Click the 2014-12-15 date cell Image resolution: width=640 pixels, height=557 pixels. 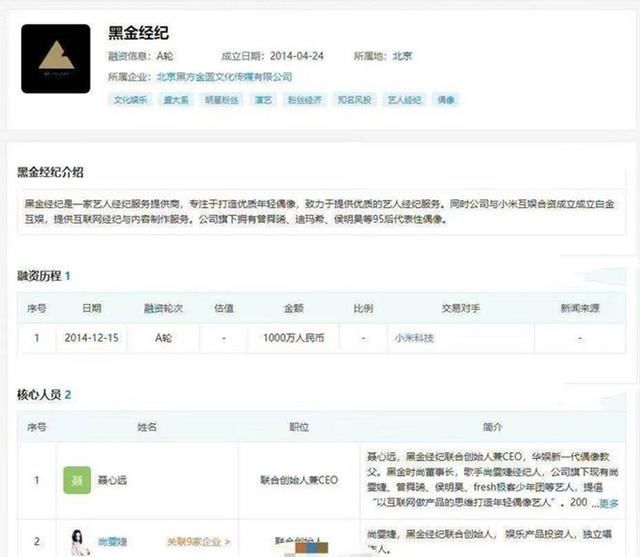(91, 338)
